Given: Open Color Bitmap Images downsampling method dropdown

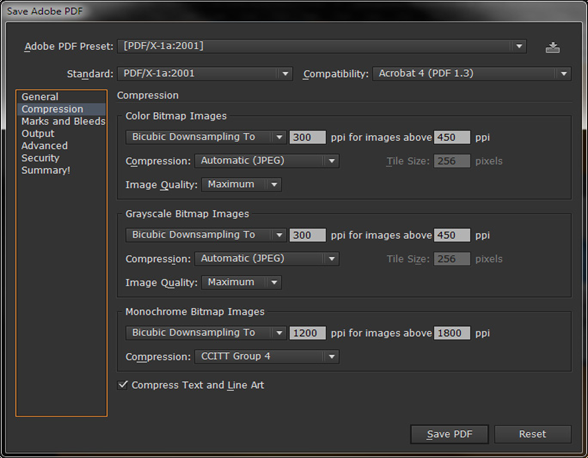Looking at the screenshot, I should (x=206, y=137).
